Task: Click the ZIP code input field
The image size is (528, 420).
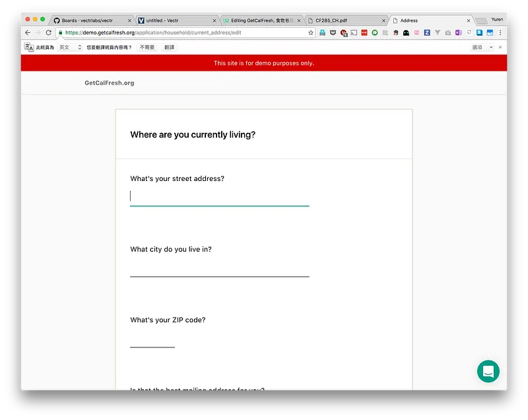Action: 152,339
